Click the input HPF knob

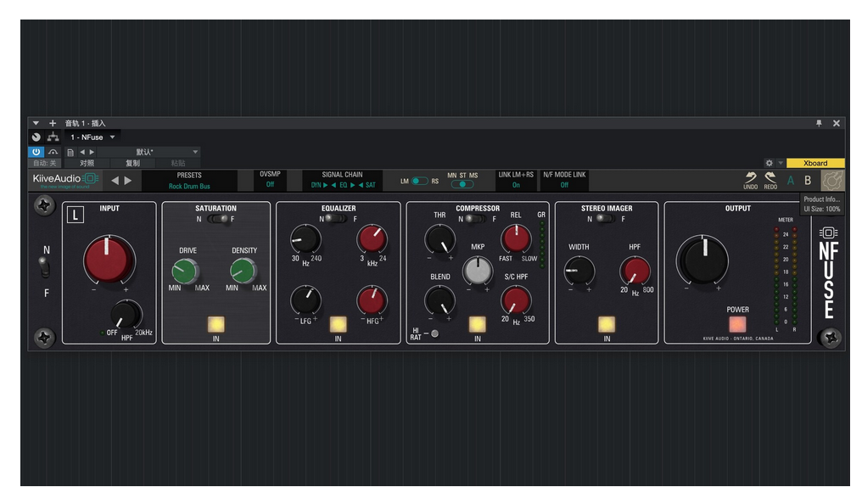click(x=126, y=315)
